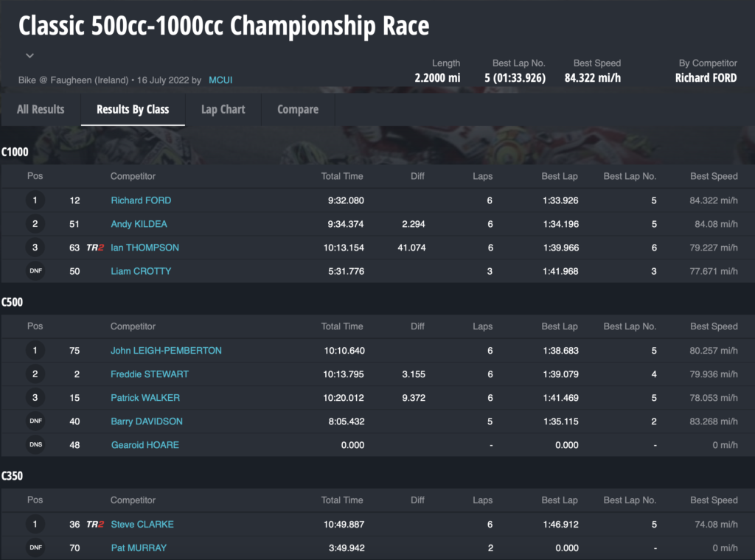Open the Compare tab
This screenshot has width=755, height=560.
pos(298,109)
